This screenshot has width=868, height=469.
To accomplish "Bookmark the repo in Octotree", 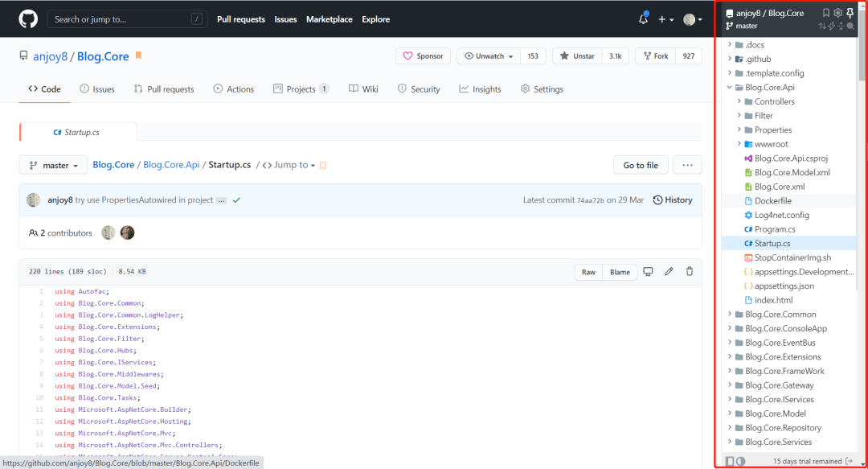I will click(825, 12).
